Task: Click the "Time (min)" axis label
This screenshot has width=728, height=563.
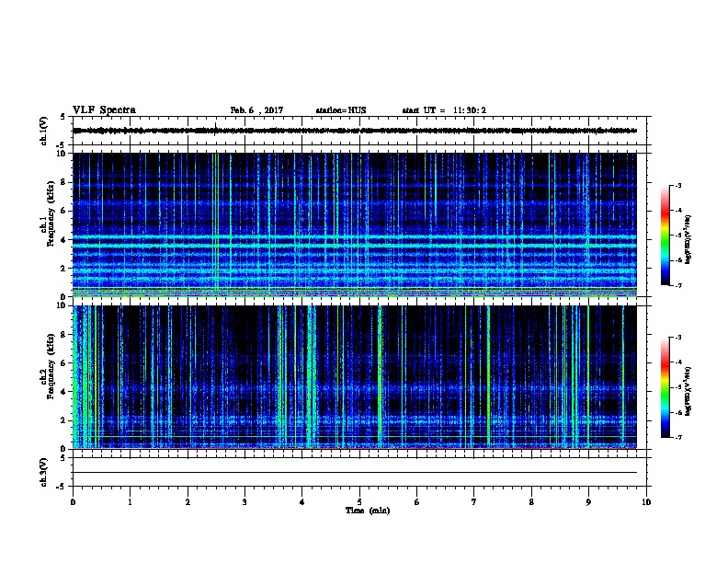Action: [368, 511]
